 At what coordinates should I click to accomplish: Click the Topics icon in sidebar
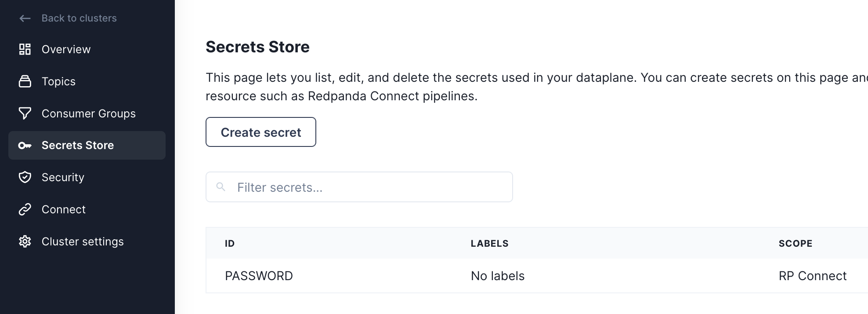(x=25, y=81)
